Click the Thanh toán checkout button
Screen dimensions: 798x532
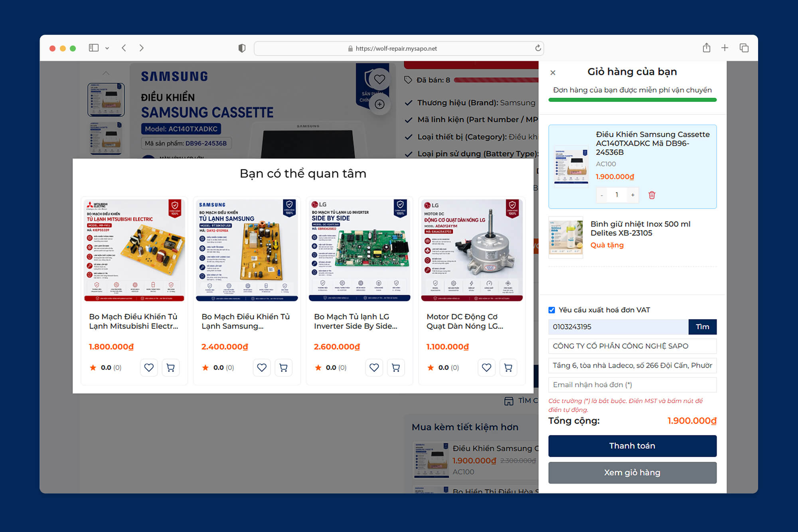pyautogui.click(x=632, y=446)
